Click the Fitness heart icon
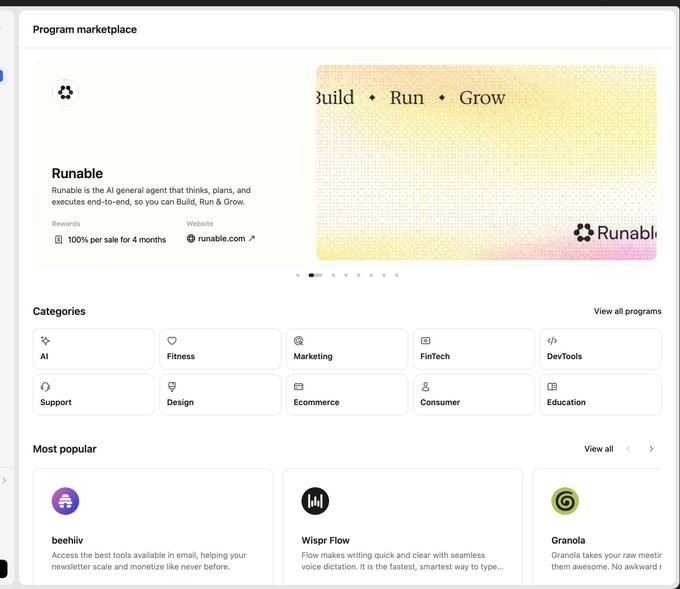 tap(172, 340)
